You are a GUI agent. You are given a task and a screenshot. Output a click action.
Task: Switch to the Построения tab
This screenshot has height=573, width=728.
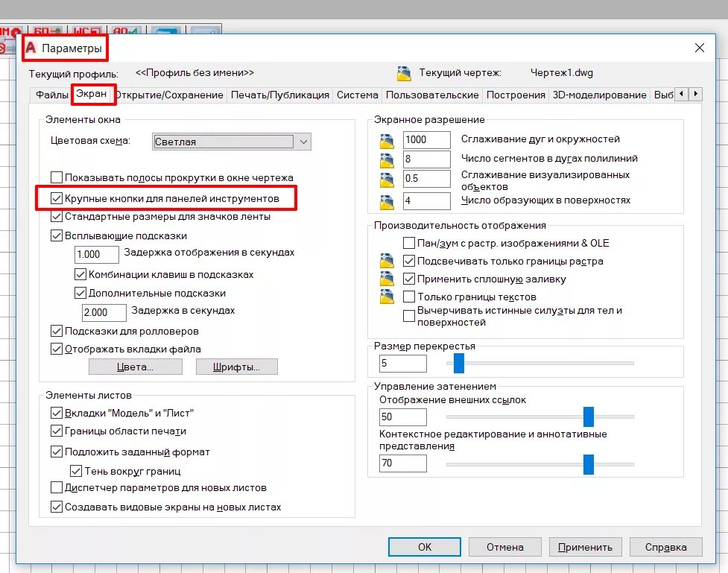coord(516,95)
